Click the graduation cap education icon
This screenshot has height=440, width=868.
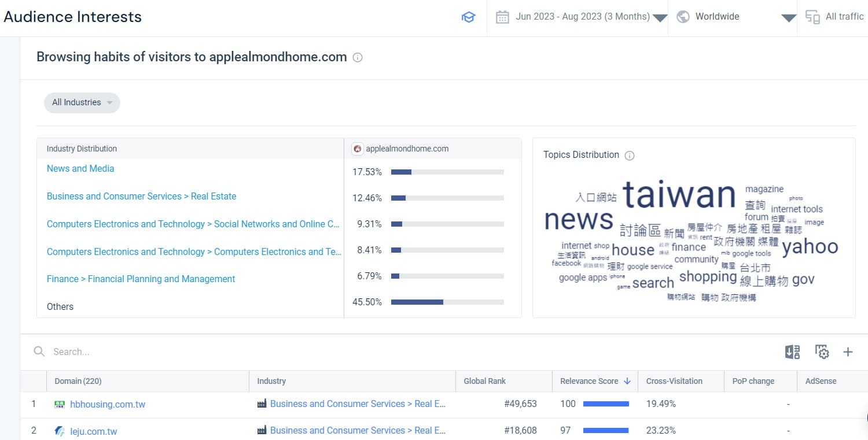coord(468,17)
